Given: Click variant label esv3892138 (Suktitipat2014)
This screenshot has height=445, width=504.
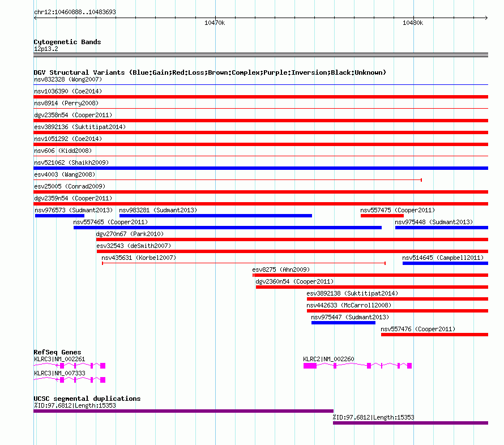Looking at the screenshot, I should coord(352,293).
